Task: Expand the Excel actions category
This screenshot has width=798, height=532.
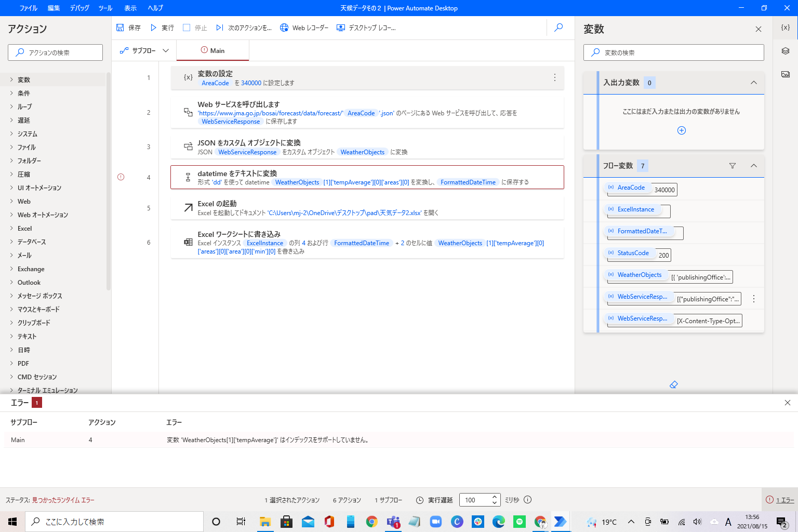Action: pyautogui.click(x=24, y=228)
